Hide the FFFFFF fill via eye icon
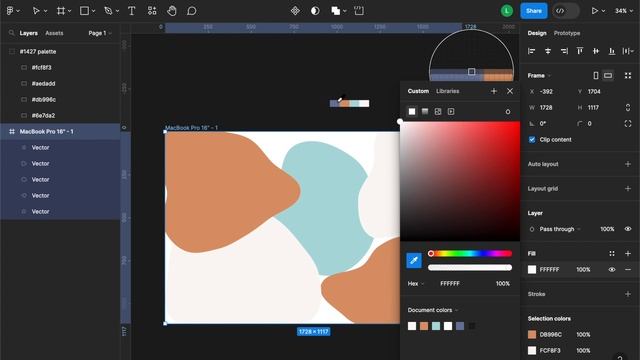 pyautogui.click(x=612, y=269)
